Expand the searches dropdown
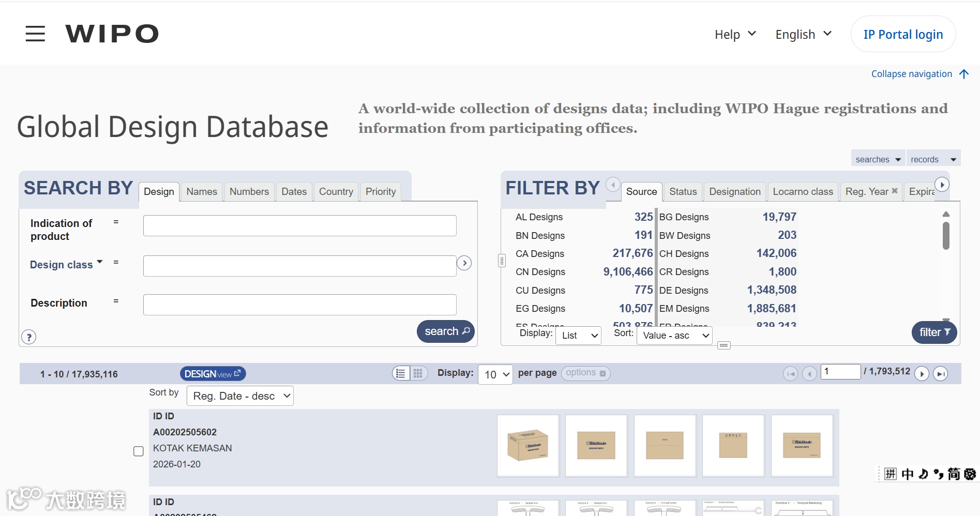 tap(878, 159)
